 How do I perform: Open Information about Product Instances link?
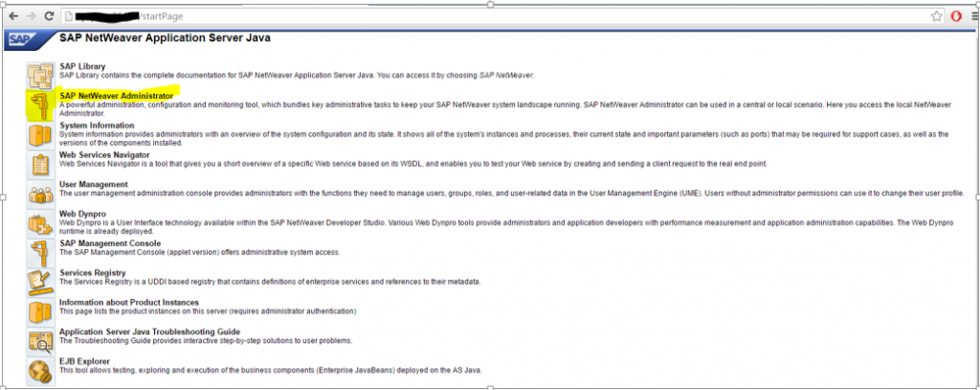(x=129, y=303)
